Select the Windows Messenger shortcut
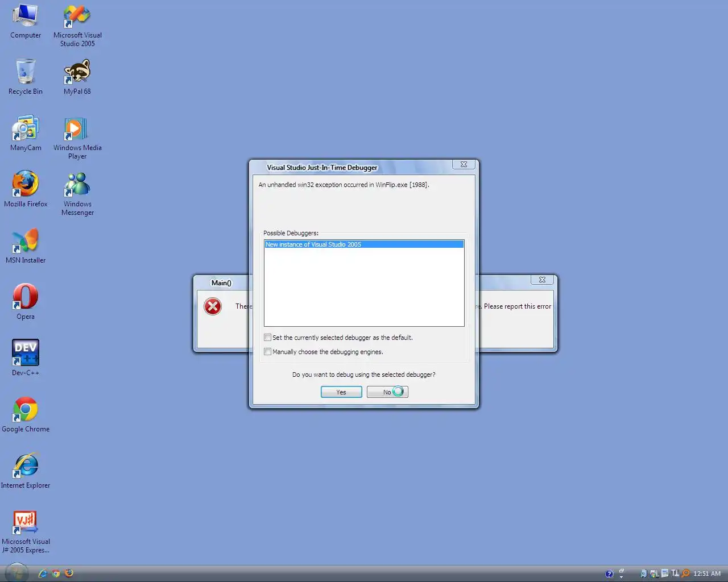The height and width of the screenshot is (582, 728). (x=77, y=193)
